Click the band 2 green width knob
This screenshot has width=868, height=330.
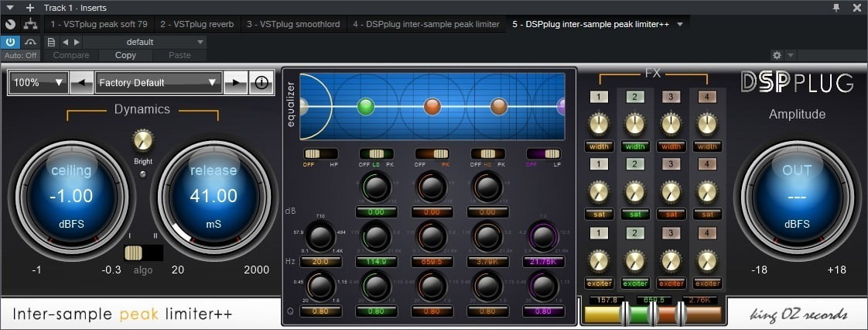coord(635,124)
